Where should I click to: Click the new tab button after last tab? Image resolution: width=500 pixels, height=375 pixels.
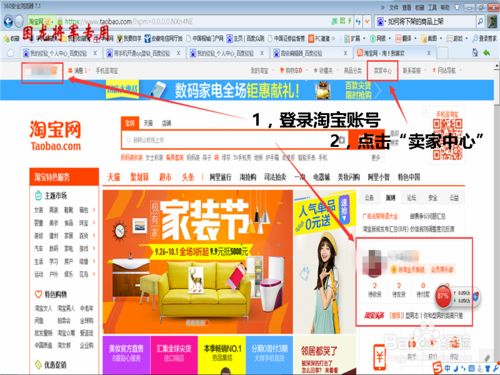point(442,53)
